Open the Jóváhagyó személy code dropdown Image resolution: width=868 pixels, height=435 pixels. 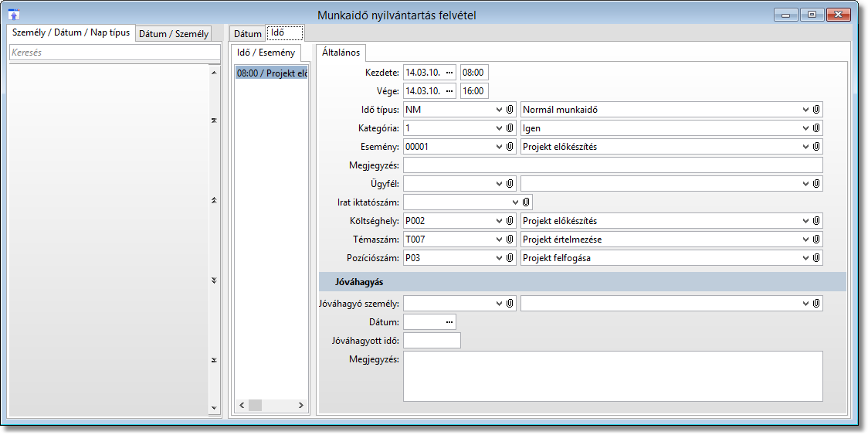499,304
